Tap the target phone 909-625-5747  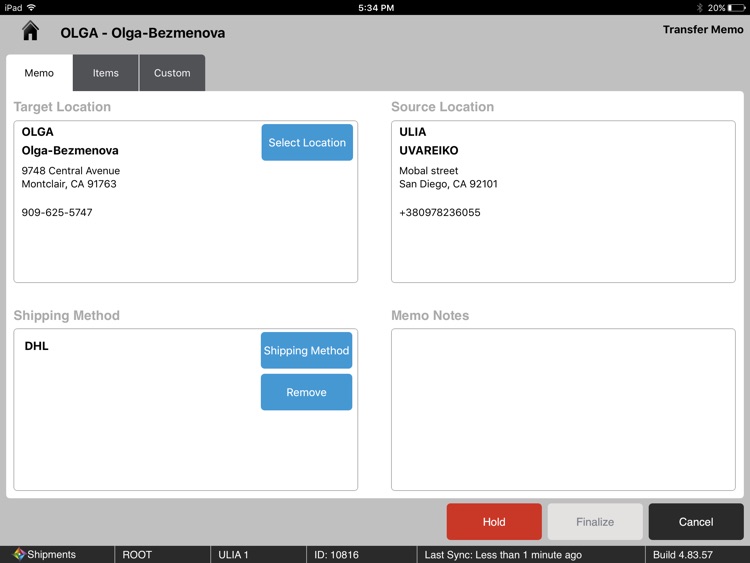coord(57,212)
